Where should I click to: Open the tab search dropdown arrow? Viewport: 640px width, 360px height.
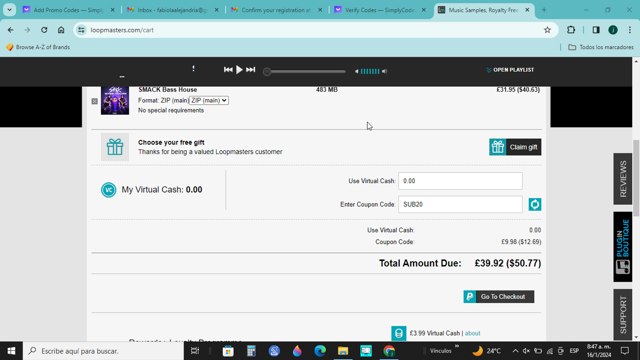9,10
